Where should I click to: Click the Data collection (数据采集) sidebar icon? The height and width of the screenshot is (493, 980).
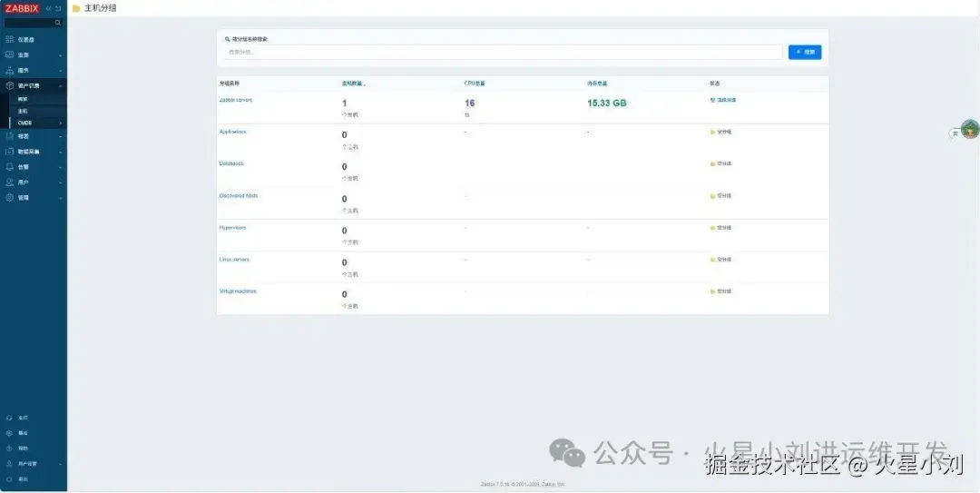click(9, 152)
